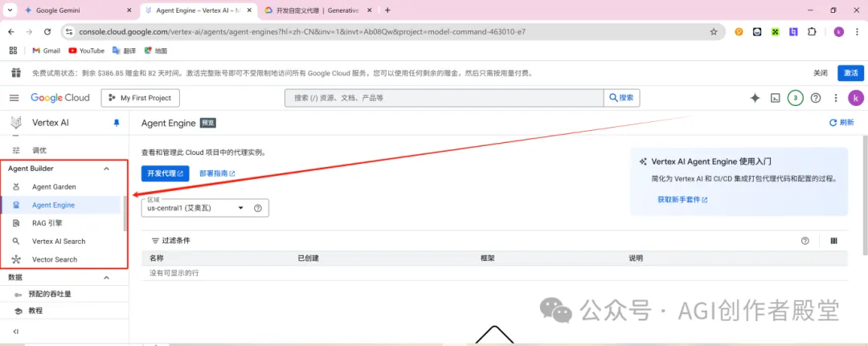The height and width of the screenshot is (346, 868).
Task: Click the Vertex AI product logo icon
Action: (17, 123)
